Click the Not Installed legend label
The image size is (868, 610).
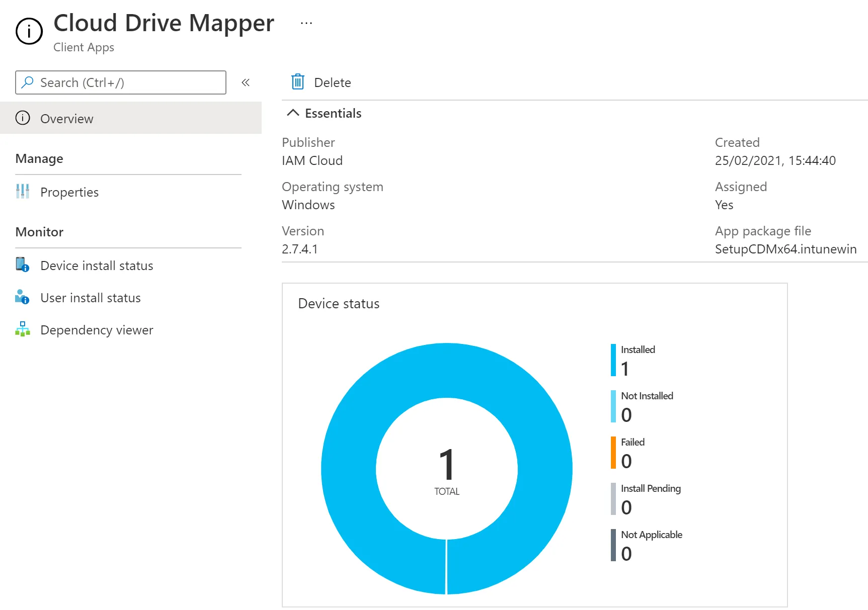647,396
